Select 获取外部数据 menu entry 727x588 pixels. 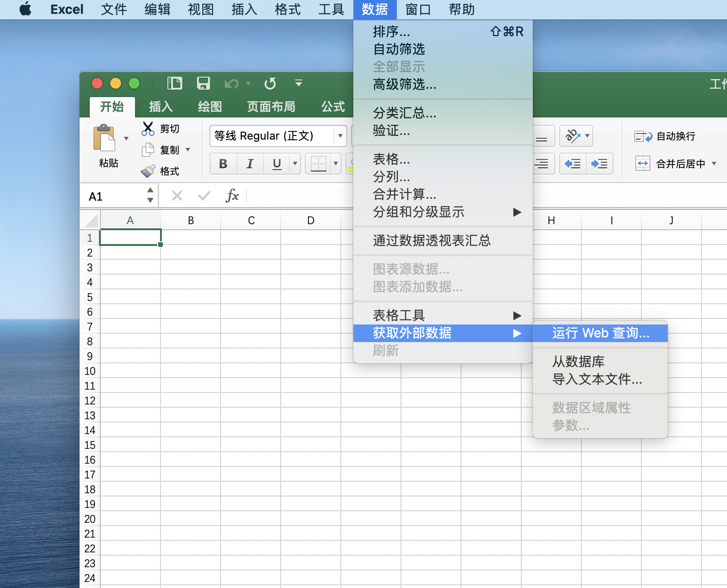[443, 333]
